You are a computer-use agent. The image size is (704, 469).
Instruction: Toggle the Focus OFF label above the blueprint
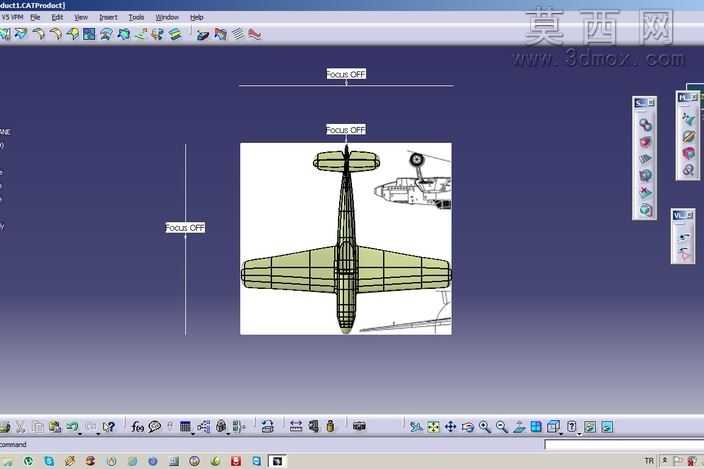(x=346, y=130)
